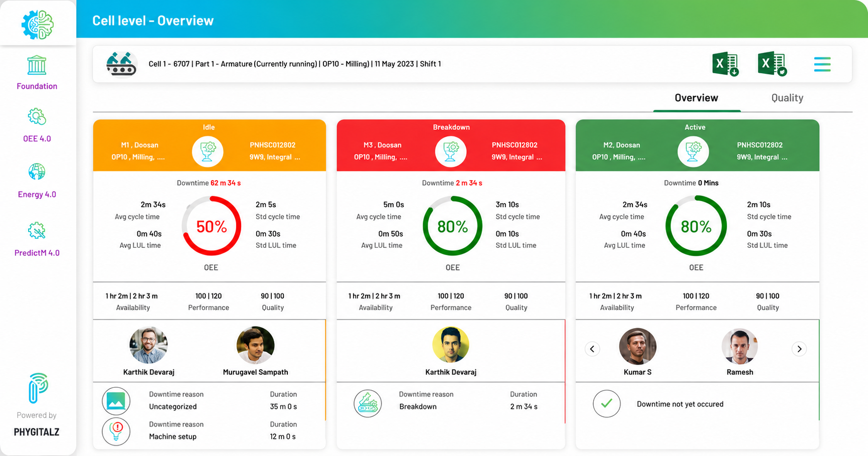Click the Machine setup lightbulb icon

point(116,431)
